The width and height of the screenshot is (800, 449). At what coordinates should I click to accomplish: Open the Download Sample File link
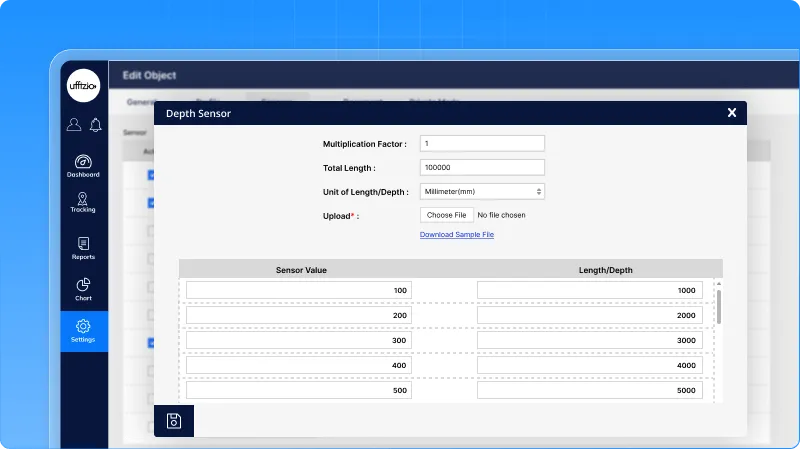click(x=456, y=235)
